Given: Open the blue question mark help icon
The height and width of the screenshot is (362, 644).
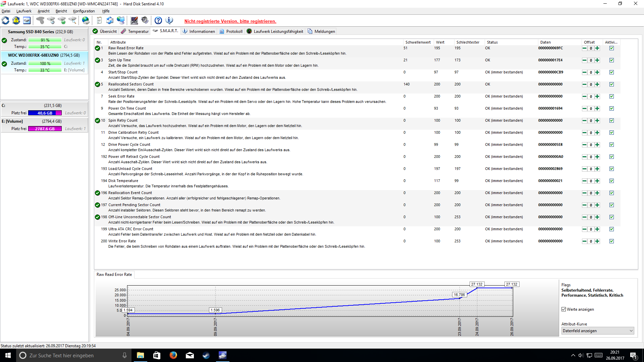Looking at the screenshot, I should [158, 20].
